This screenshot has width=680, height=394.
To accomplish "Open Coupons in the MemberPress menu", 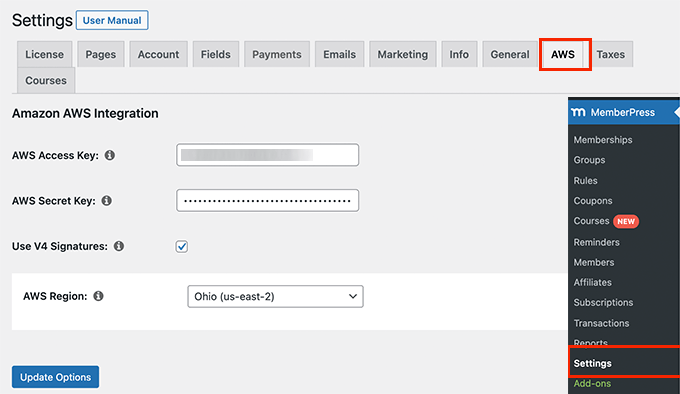I will click(593, 201).
